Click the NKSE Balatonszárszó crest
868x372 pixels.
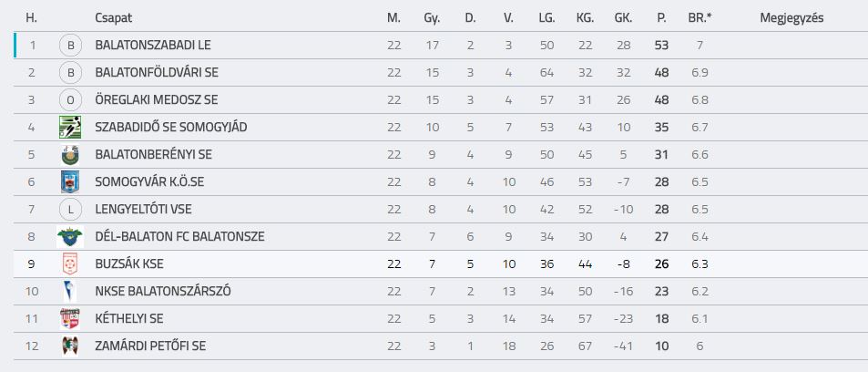point(70,291)
